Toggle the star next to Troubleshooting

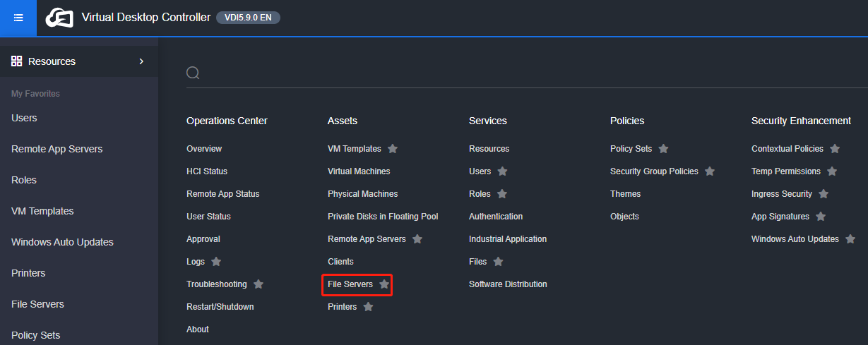click(x=258, y=284)
